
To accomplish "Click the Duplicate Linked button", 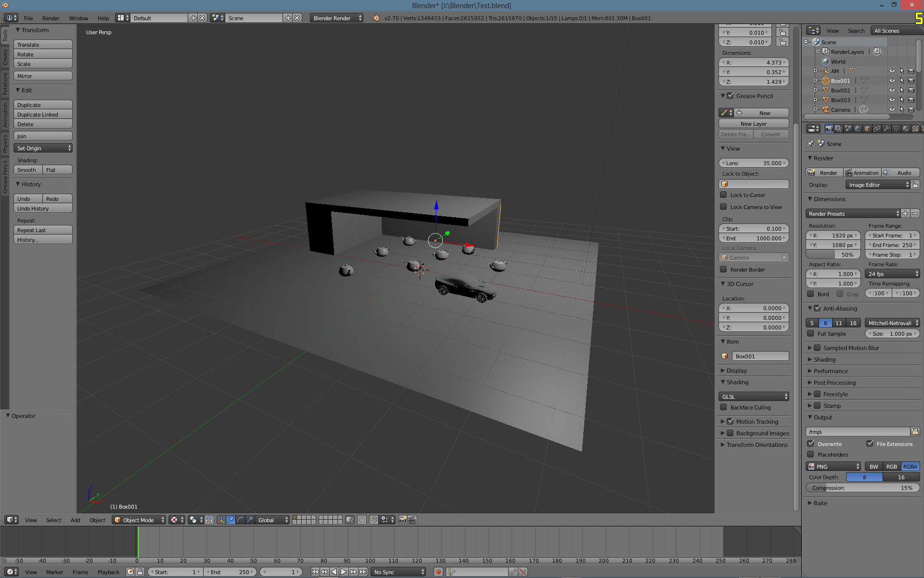I will pyautogui.click(x=43, y=115).
